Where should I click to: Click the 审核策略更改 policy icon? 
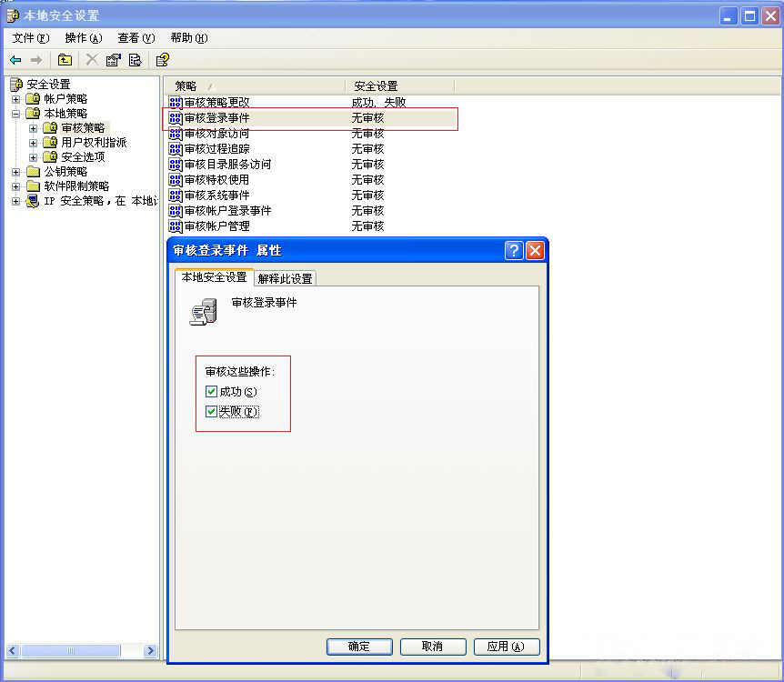(176, 103)
